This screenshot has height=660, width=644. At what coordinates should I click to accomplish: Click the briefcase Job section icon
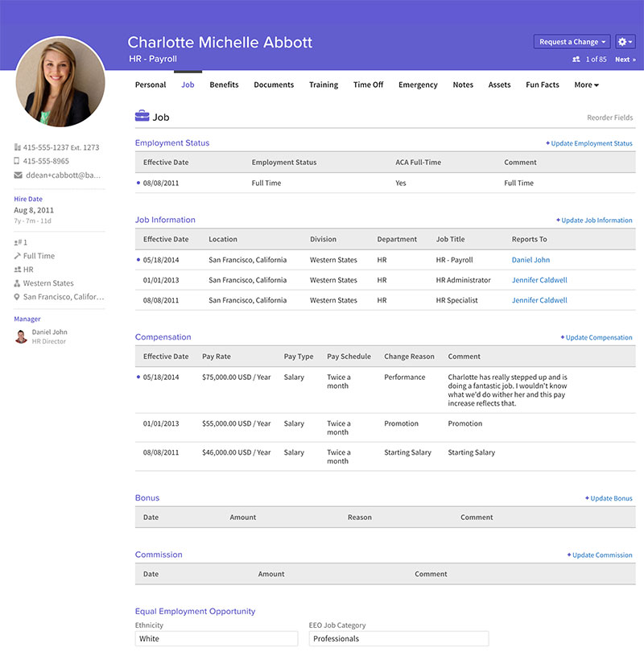(142, 116)
